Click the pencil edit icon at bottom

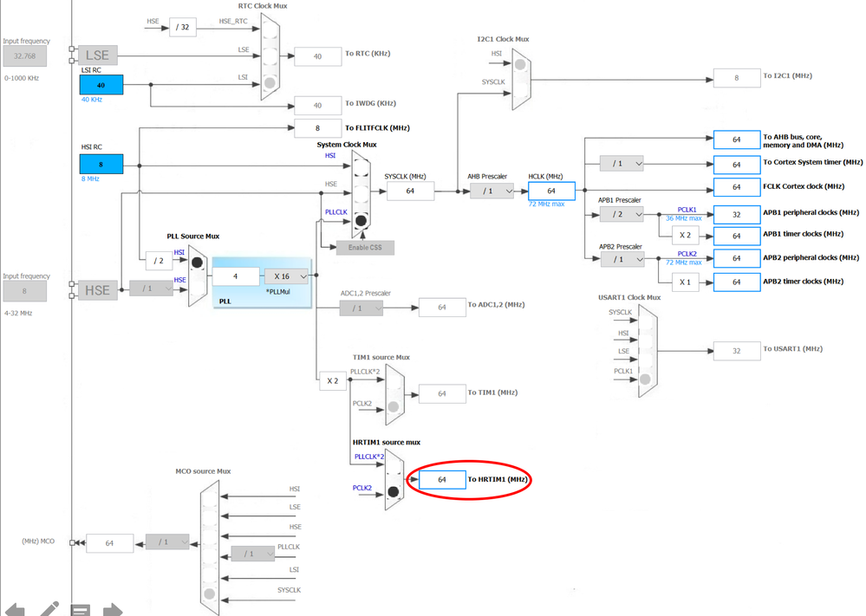[x=49, y=609]
